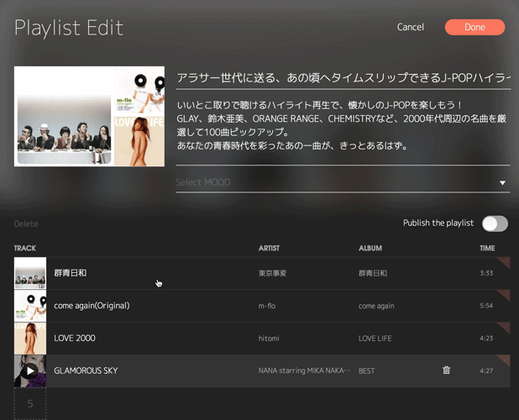Select track title 群青日和
Screen dimensions: 519x420
pyautogui.click(x=71, y=273)
